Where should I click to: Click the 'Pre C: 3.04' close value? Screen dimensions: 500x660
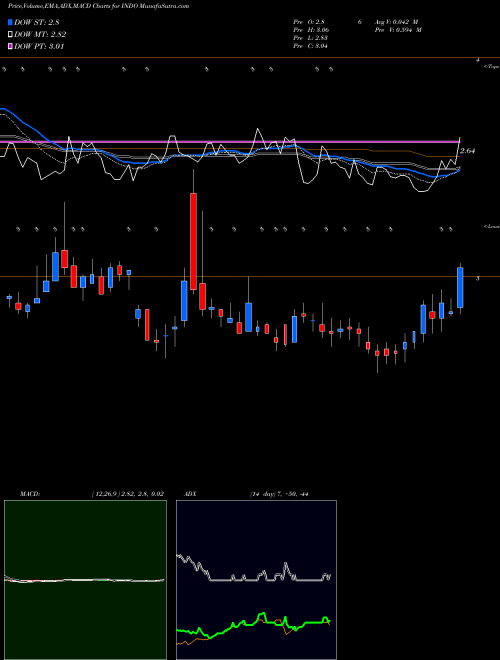point(311,46)
